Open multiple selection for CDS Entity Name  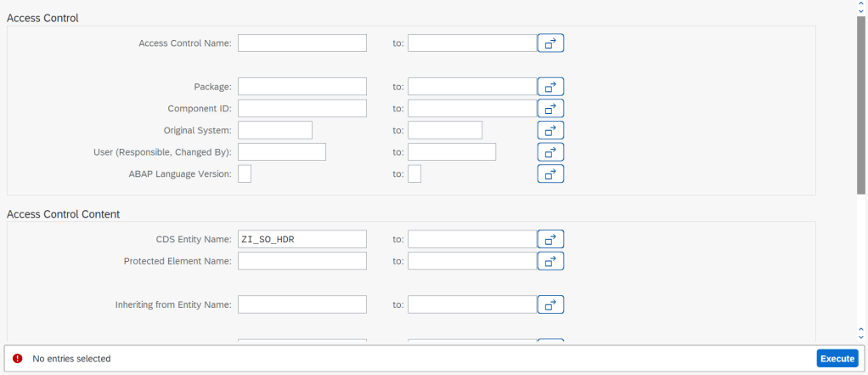coord(550,239)
